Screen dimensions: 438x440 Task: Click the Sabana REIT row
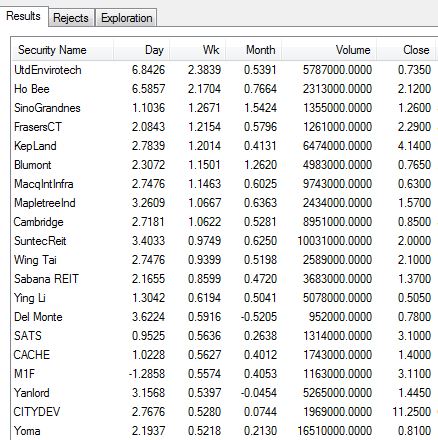click(x=224, y=279)
